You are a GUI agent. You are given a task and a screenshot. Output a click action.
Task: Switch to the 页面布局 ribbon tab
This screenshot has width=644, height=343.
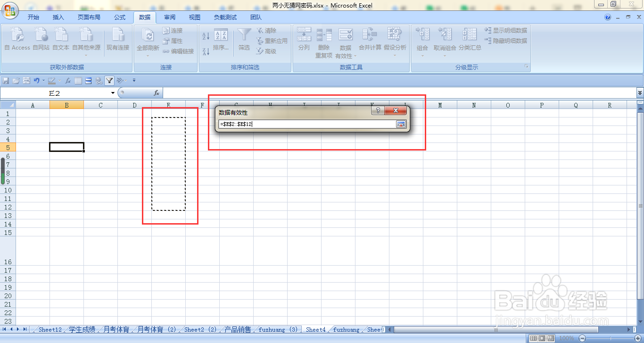(x=89, y=17)
